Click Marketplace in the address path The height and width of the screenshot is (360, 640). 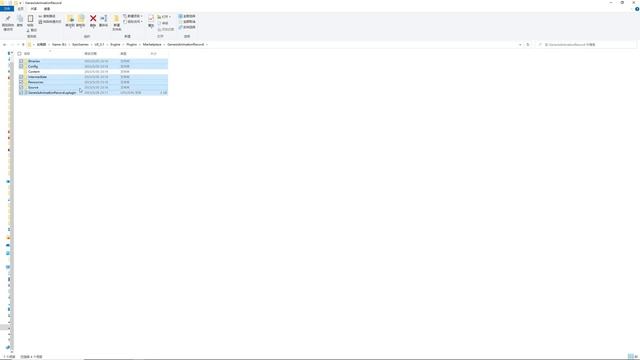coord(152,44)
